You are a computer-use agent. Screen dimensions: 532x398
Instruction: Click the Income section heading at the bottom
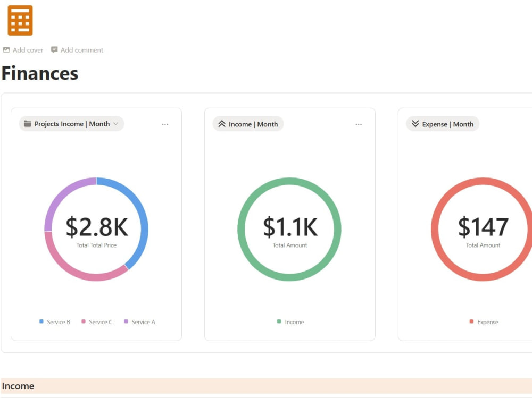pos(18,386)
